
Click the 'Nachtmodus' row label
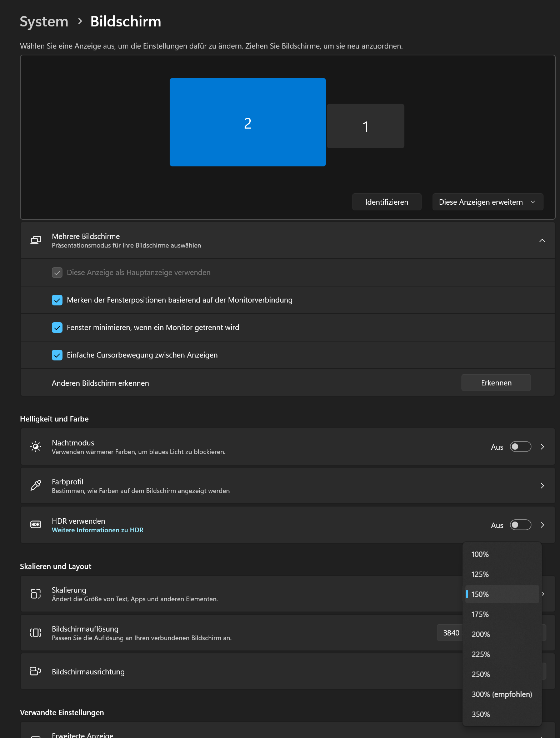coord(73,443)
